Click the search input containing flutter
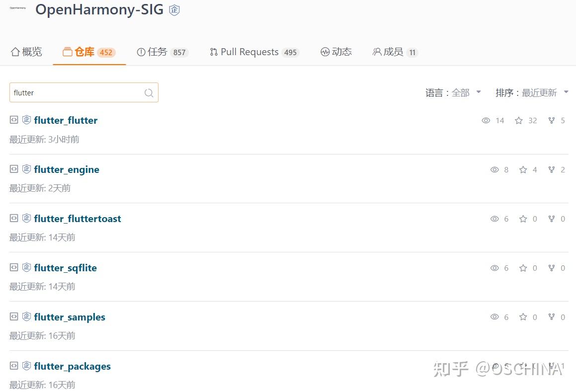The height and width of the screenshot is (392, 576). pyautogui.click(x=75, y=92)
